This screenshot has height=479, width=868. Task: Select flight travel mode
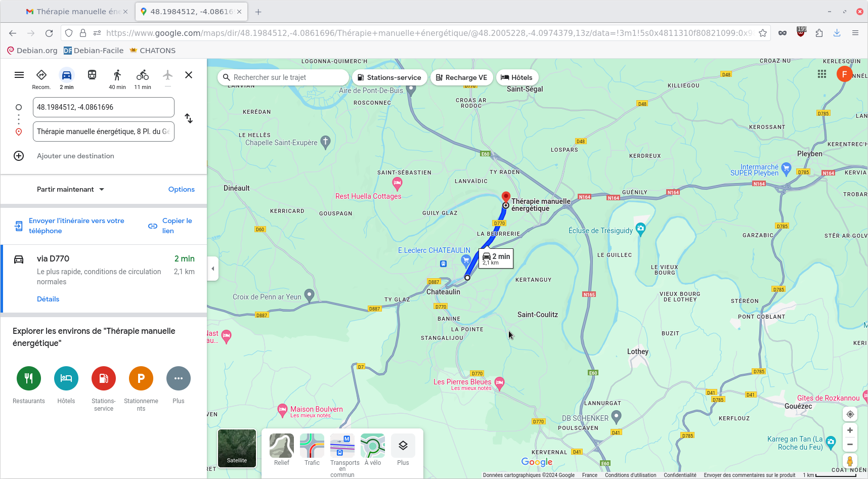168,75
